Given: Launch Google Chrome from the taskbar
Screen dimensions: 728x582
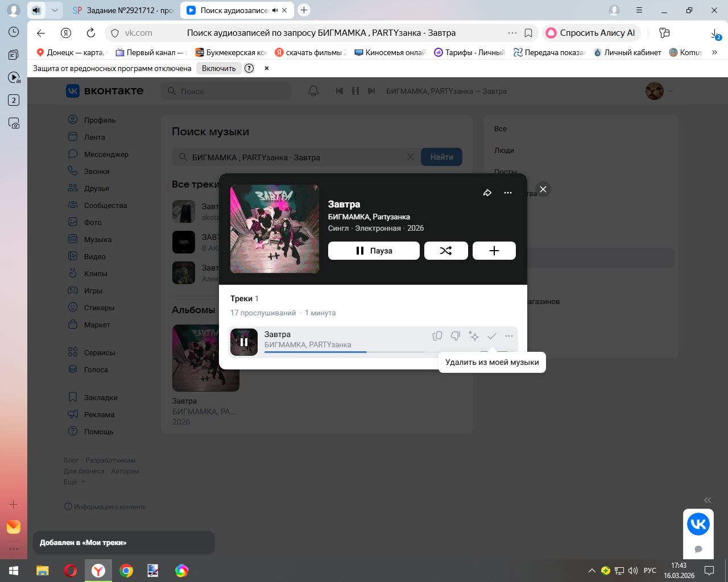Looking at the screenshot, I should pyautogui.click(x=126, y=571).
